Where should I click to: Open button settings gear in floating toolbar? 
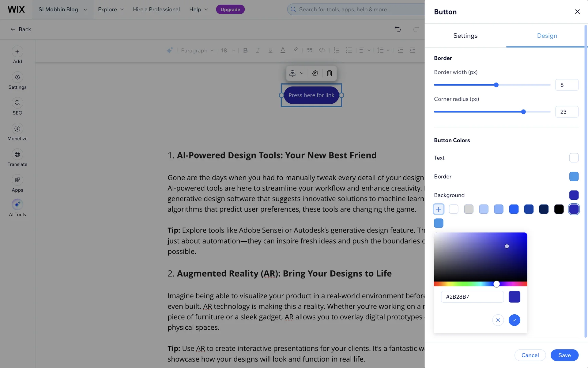click(x=315, y=73)
